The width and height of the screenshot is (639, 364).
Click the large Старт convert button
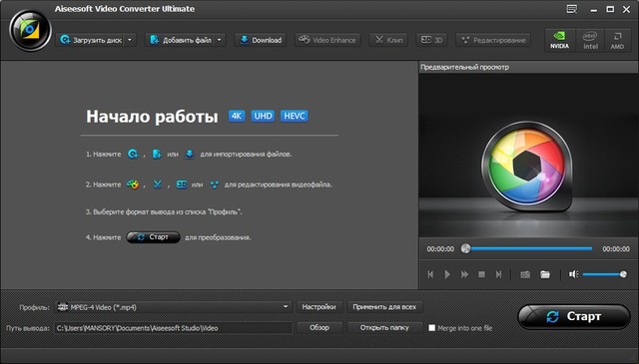(574, 317)
